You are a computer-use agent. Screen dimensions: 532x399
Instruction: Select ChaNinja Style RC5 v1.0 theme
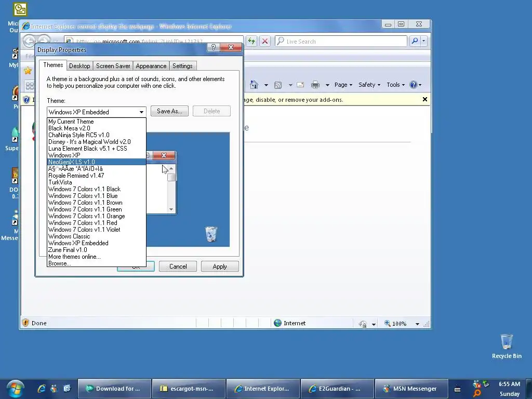click(97, 135)
